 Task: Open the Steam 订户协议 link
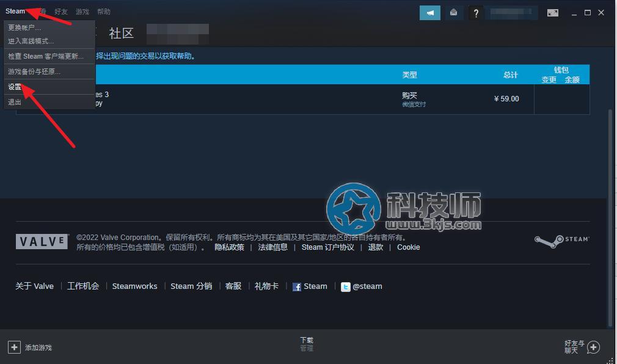pos(328,247)
